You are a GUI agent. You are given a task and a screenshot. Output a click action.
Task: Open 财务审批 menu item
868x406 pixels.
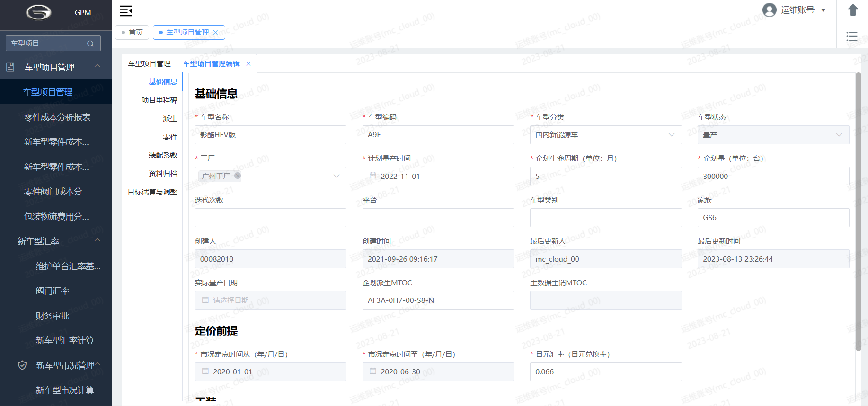(56, 316)
